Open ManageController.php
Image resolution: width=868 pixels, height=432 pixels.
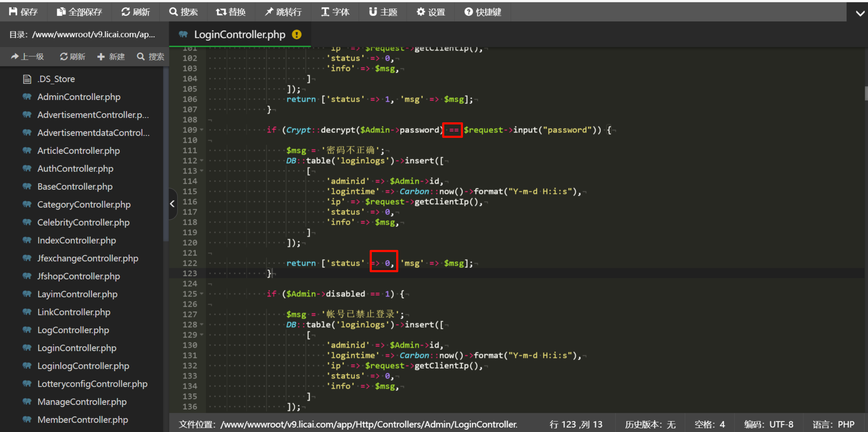(82, 402)
